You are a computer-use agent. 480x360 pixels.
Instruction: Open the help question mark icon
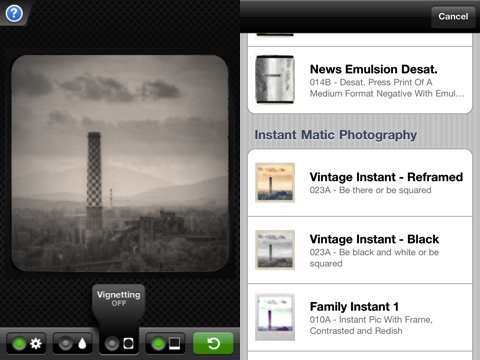tap(14, 13)
